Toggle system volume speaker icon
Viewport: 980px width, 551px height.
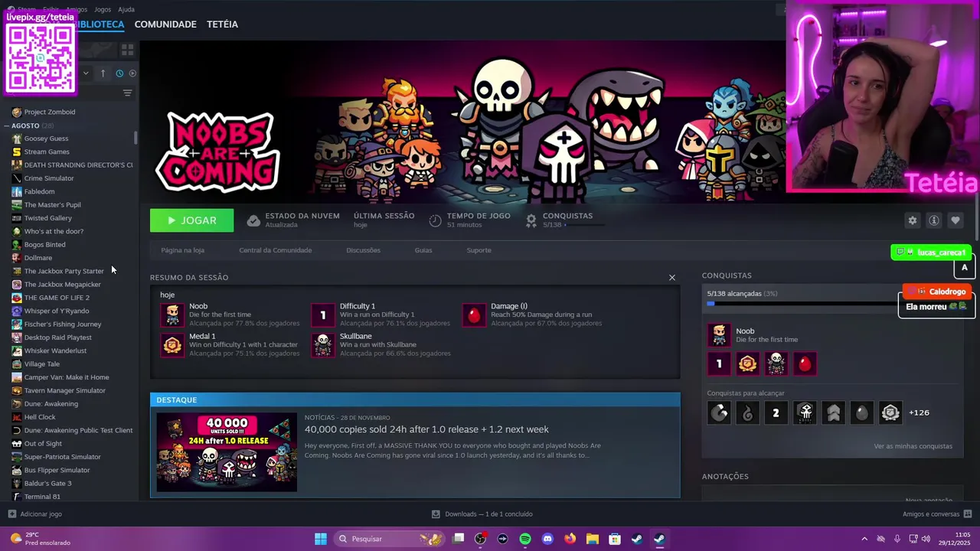(926, 539)
